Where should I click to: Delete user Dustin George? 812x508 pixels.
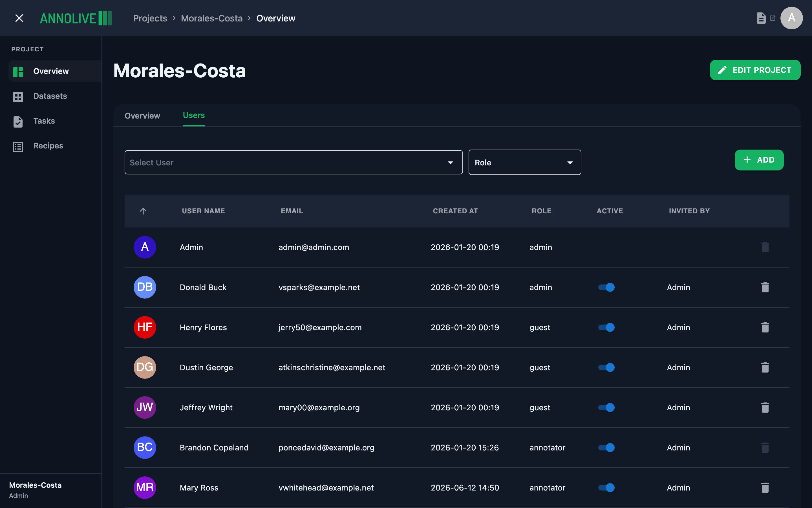765,367
